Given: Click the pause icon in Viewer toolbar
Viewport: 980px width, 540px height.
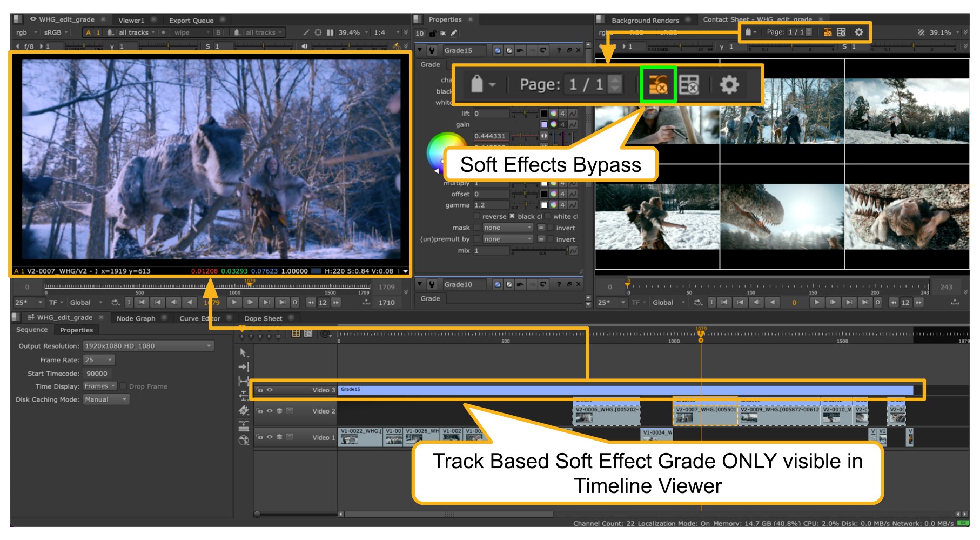Looking at the screenshot, I should tap(330, 32).
